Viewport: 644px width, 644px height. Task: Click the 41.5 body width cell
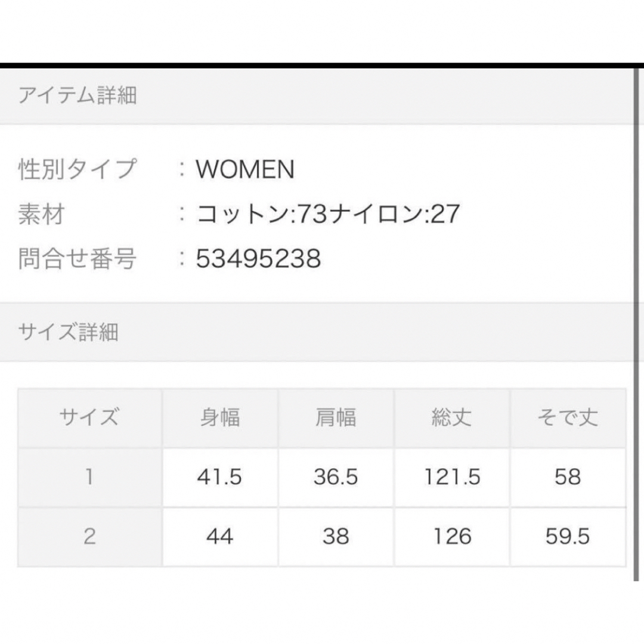(220, 477)
